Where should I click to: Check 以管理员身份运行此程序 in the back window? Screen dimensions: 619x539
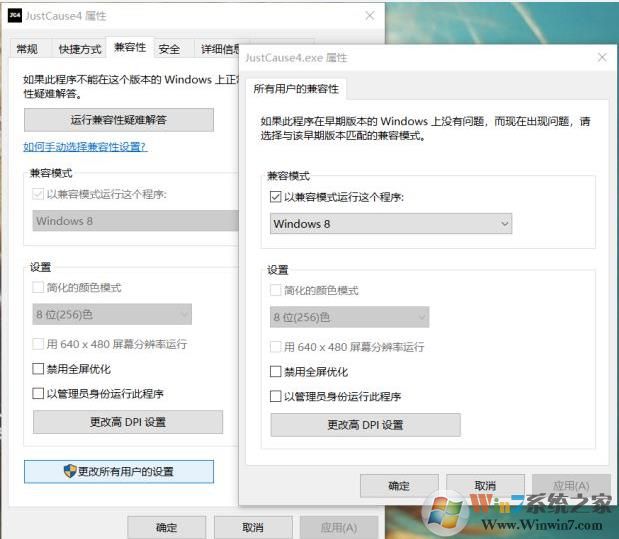coord(39,394)
